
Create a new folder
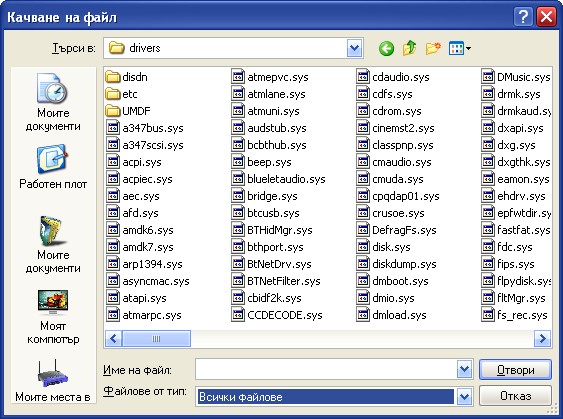[x=433, y=48]
